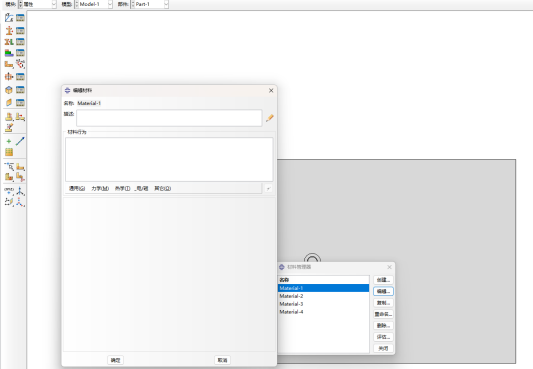Viewport: 533px width, 369px height.
Task: Open the Section Assignment Manager icon
Action: point(20,42)
